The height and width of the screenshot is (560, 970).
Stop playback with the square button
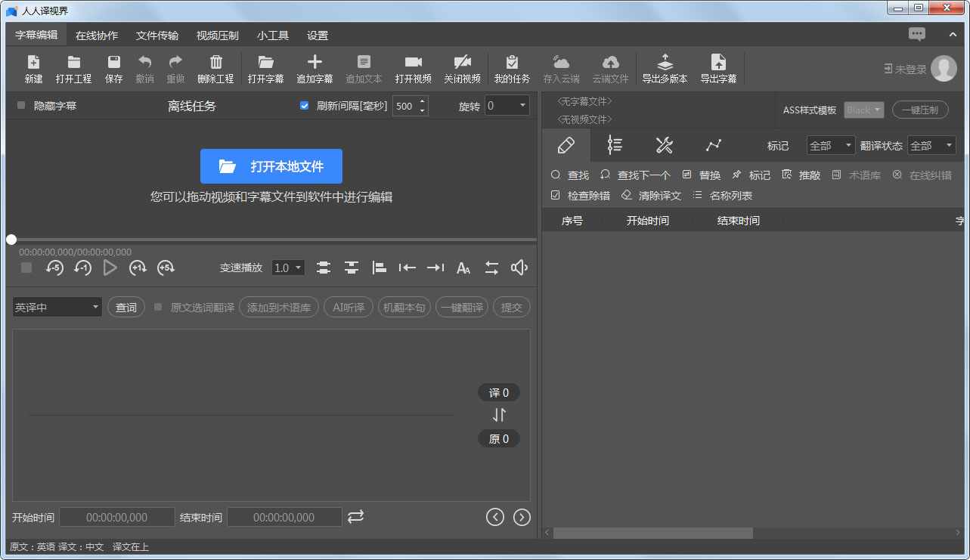[x=26, y=268]
